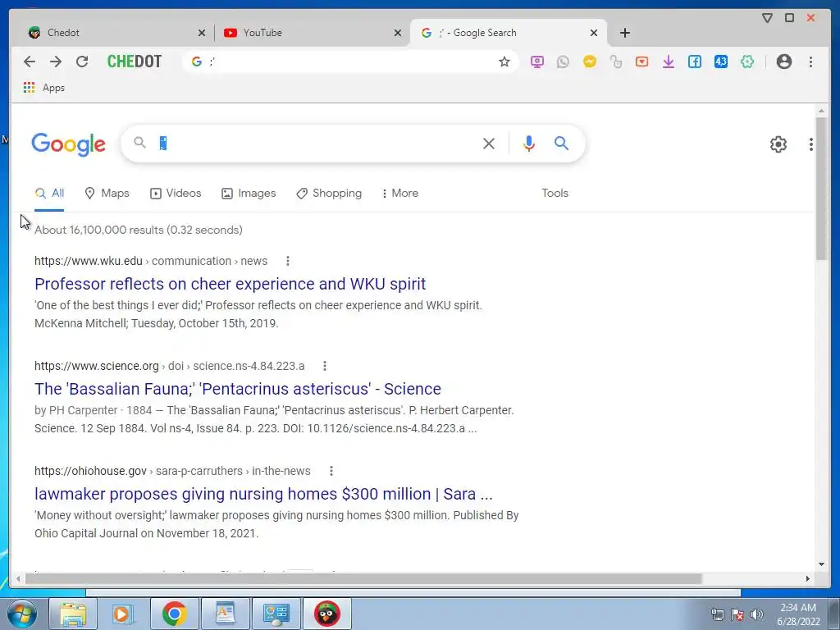Switch to Maps results
The width and height of the screenshot is (840, 630).
[107, 194]
